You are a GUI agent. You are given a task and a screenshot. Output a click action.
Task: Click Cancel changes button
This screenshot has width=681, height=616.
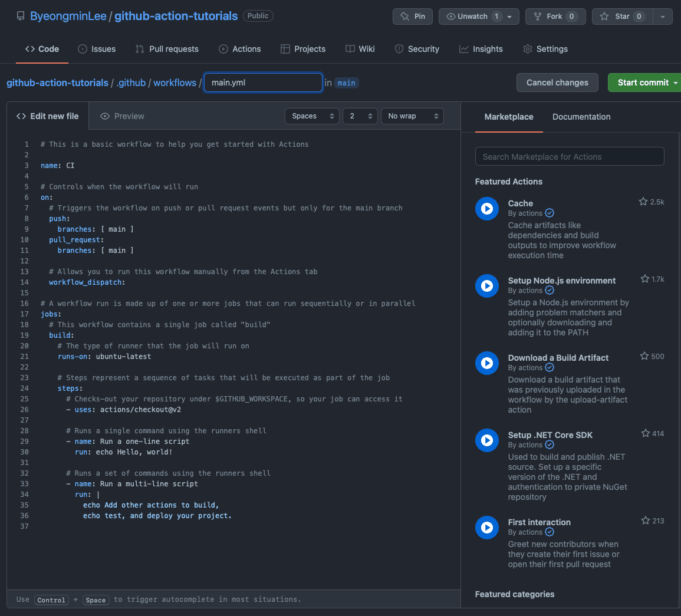557,83
